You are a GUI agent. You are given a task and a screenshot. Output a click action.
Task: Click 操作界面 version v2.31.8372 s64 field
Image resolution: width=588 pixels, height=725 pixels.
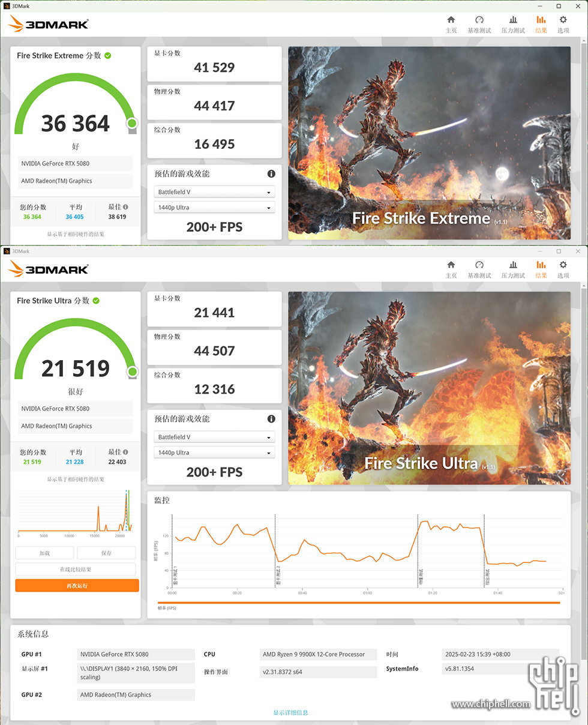[319, 672]
